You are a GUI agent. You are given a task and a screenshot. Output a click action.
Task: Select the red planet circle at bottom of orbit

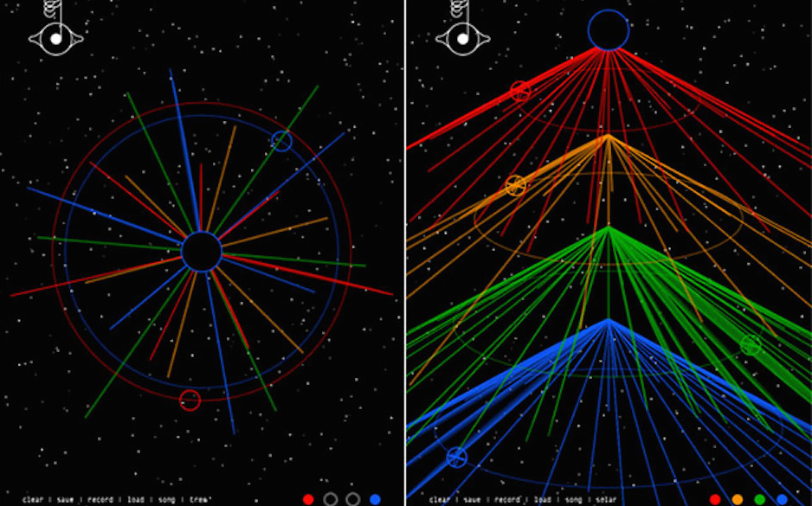point(190,400)
